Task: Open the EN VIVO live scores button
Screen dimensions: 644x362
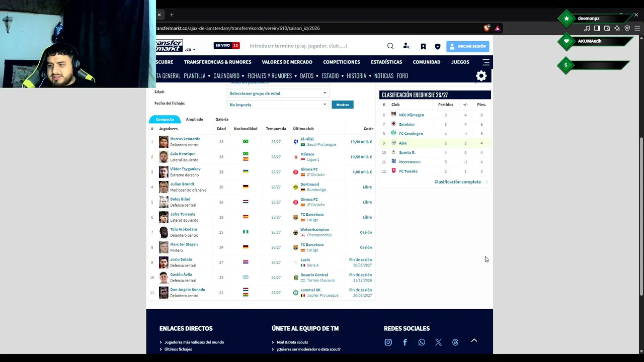Action: (227, 46)
